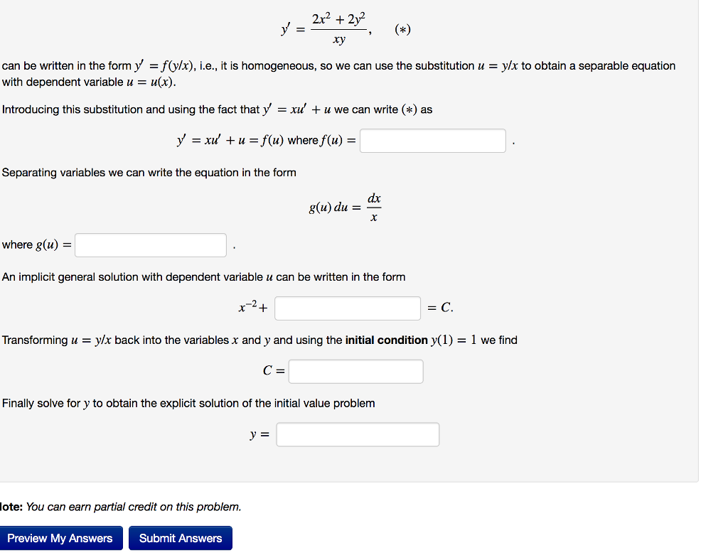Click the g(u) du = dx/x equation
The height and width of the screenshot is (560, 728).
point(345,207)
